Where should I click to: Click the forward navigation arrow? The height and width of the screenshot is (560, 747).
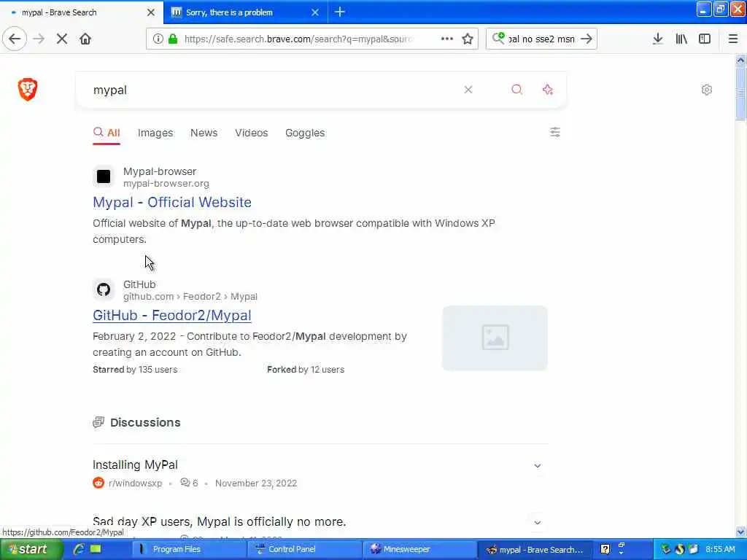click(39, 39)
